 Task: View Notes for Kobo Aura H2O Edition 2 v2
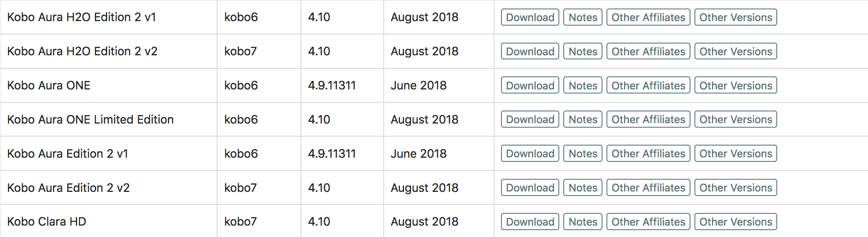tap(582, 52)
